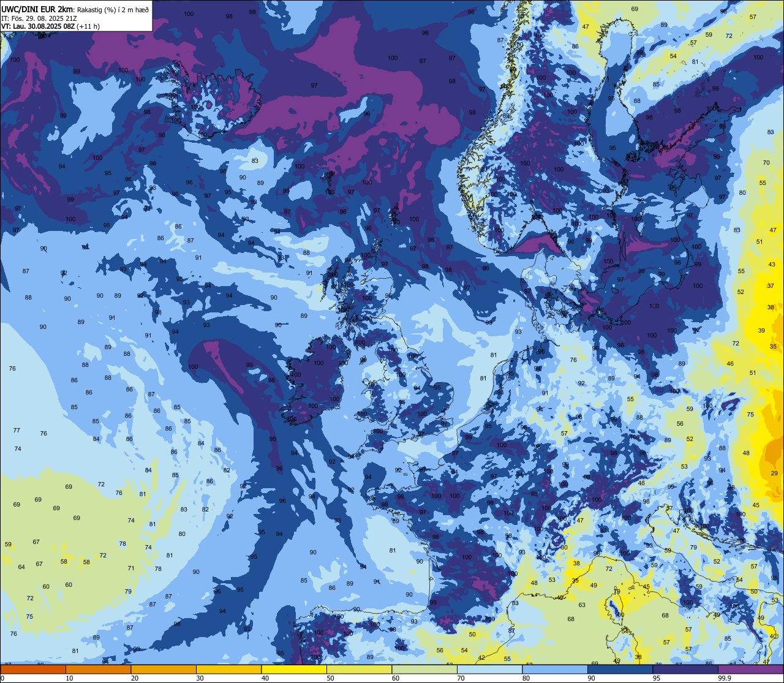Click the legend label 10
Image resolution: width=784 pixels, height=683 pixels.
point(69,678)
